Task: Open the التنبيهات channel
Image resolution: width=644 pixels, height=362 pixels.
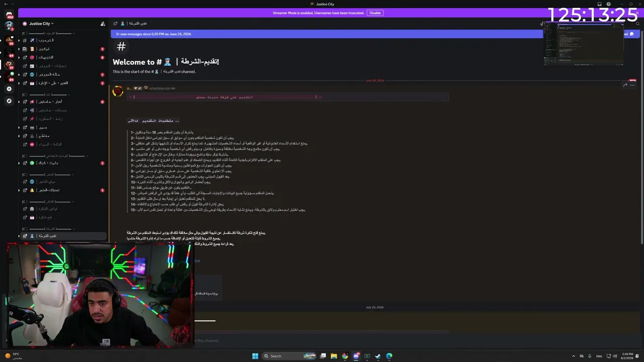Action: point(63,57)
